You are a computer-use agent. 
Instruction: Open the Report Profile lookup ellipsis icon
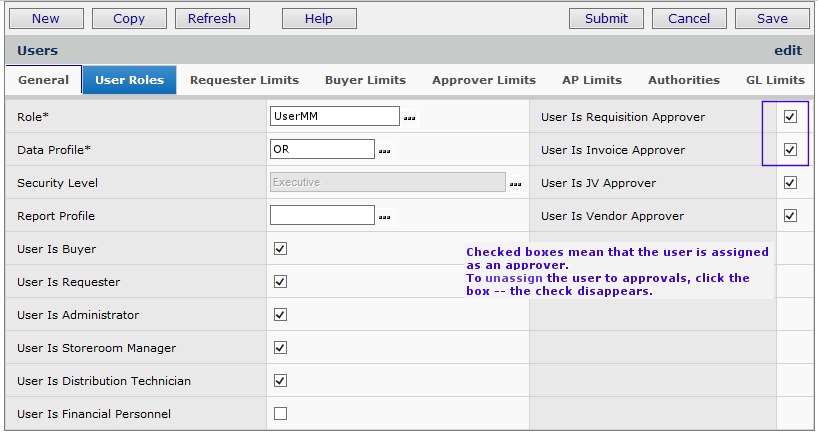(x=384, y=217)
